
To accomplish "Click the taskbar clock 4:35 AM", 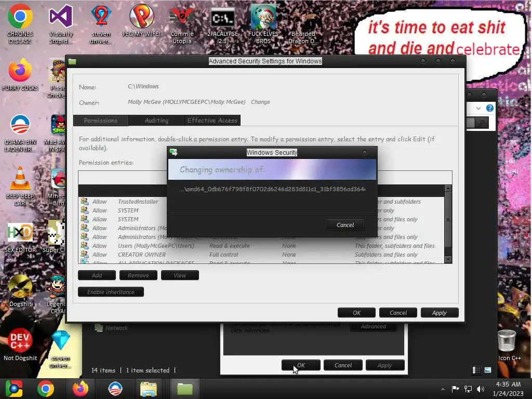I will pos(508,384).
